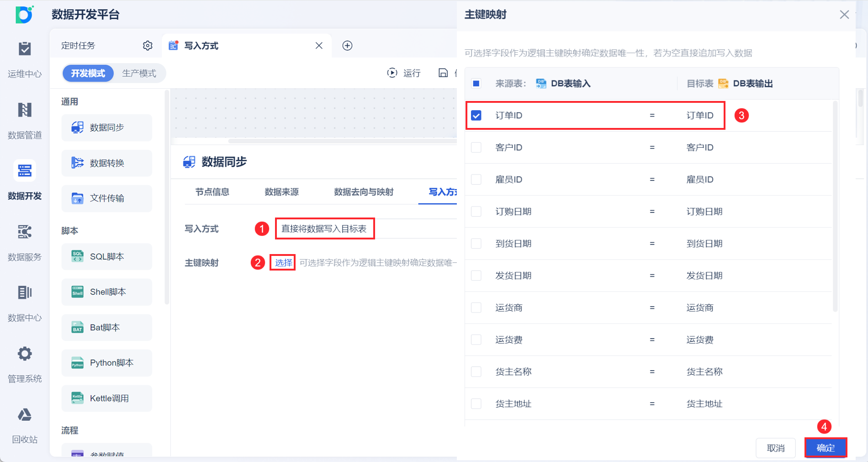This screenshot has height=462, width=868.
Task: Close the 写入方式 tab
Action: (x=319, y=46)
